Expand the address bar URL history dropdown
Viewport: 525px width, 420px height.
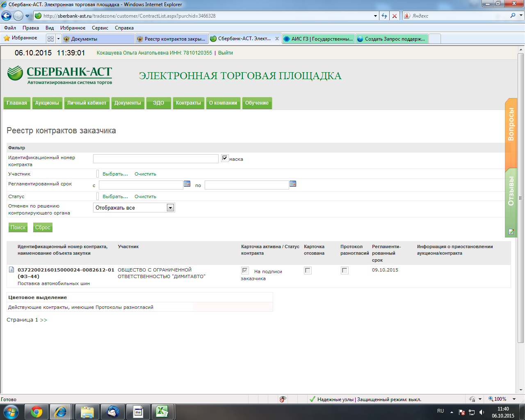(x=376, y=16)
